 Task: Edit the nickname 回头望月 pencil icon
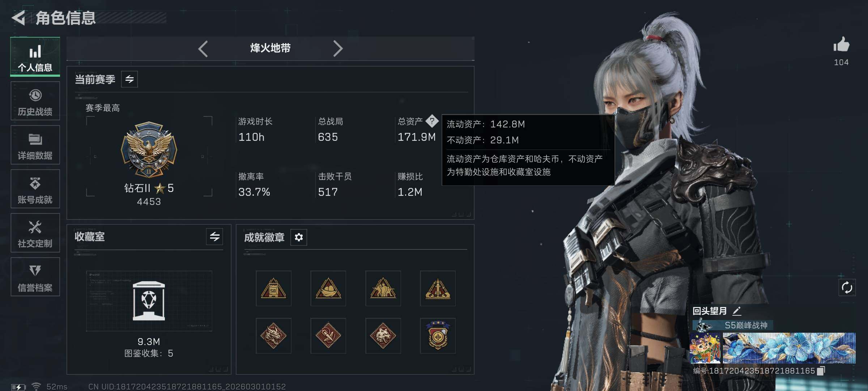pyautogui.click(x=737, y=311)
